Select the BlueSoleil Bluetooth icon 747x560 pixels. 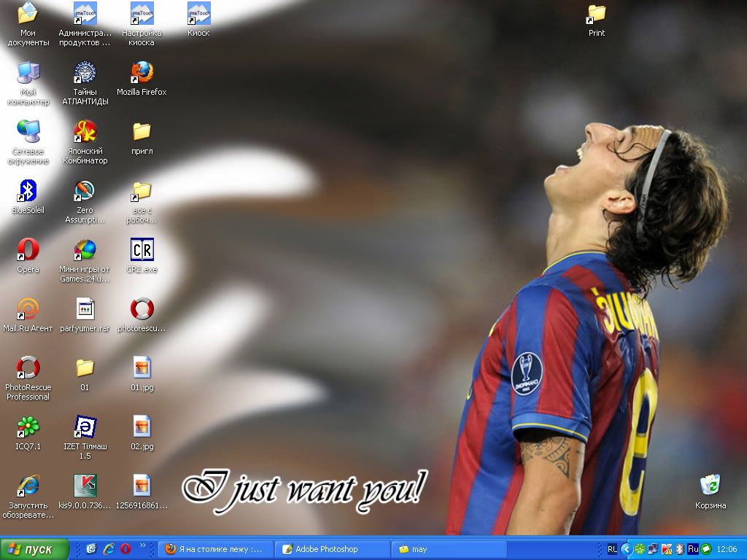tap(28, 191)
